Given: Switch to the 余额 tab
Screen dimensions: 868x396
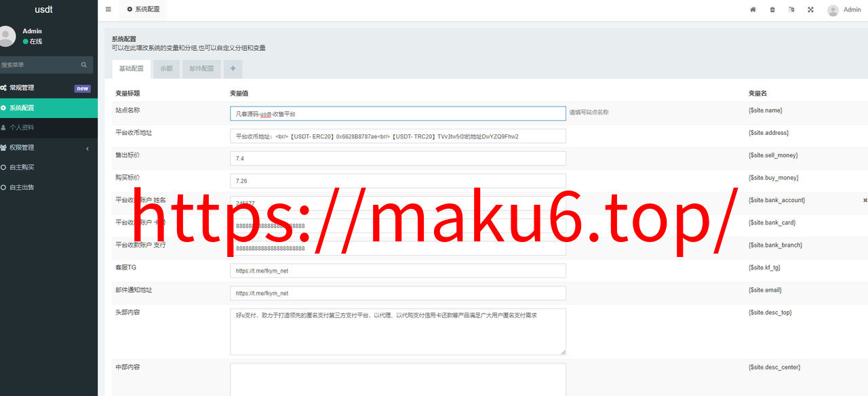Looking at the screenshot, I should pos(167,69).
